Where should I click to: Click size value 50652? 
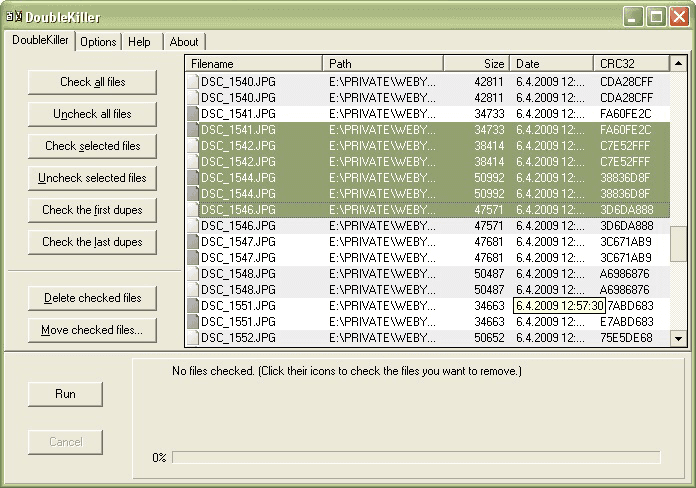tap(489, 338)
